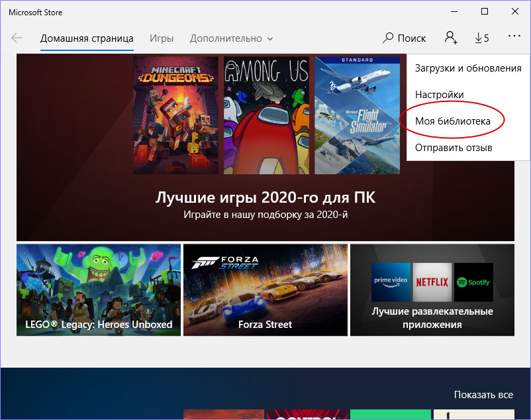This screenshot has width=531, height=420.
Task: Select Загрузки и обновления menu entry
Action: point(468,68)
